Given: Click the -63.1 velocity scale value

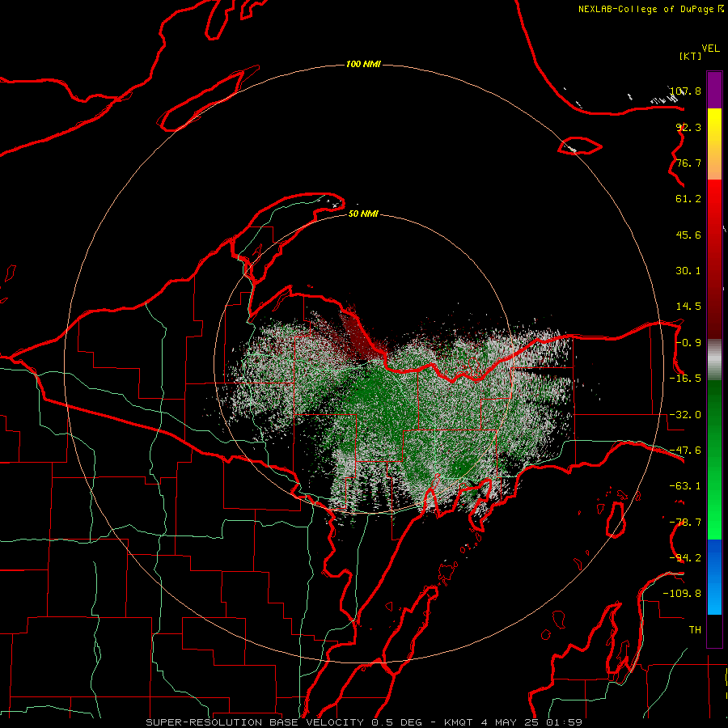Looking at the screenshot, I should (685, 486).
